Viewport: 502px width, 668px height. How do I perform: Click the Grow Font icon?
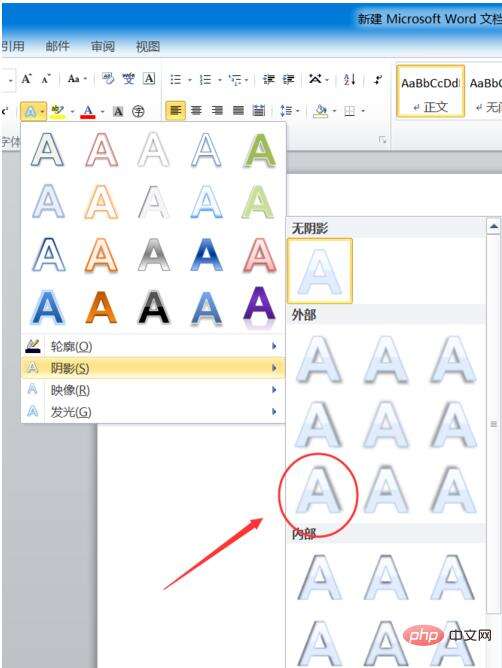point(26,79)
